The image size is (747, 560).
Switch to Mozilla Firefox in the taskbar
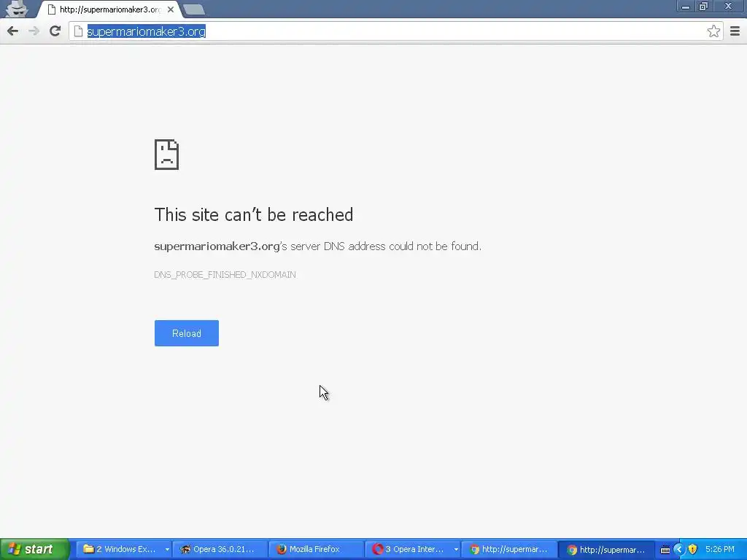point(317,549)
